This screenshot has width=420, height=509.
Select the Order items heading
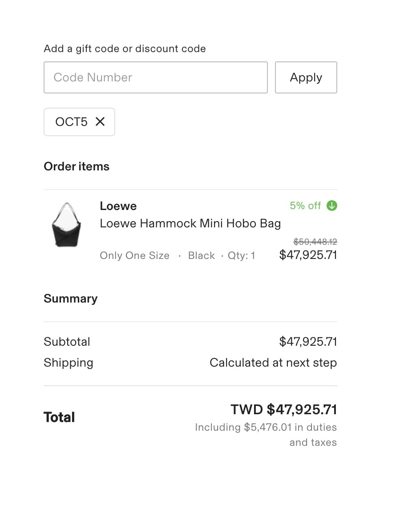pos(77,166)
